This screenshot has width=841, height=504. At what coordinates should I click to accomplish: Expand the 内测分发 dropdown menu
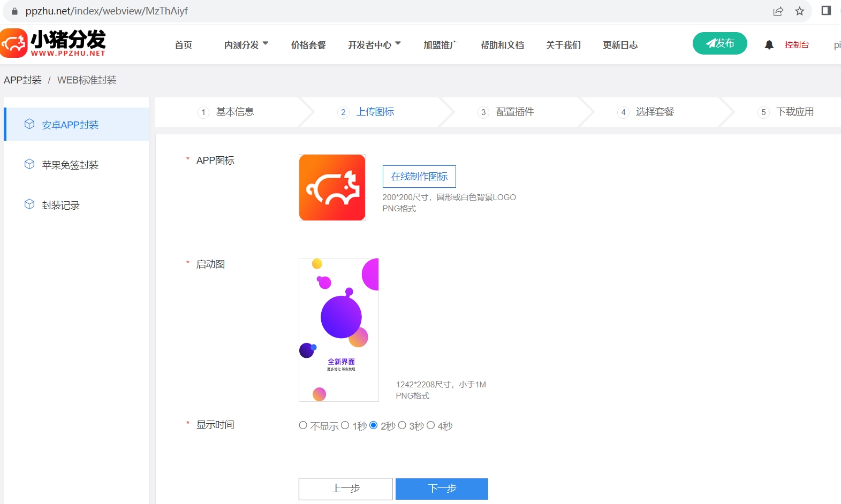coord(246,45)
